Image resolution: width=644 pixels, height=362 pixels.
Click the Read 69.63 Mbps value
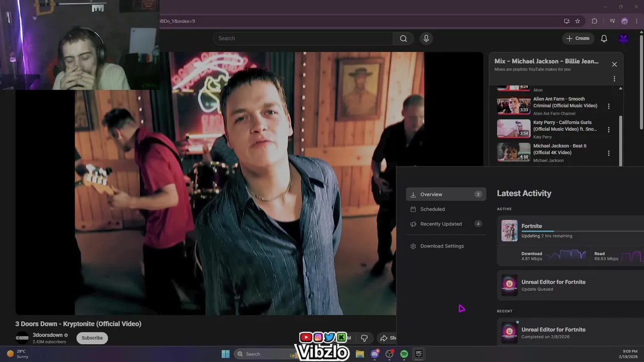tap(606, 259)
